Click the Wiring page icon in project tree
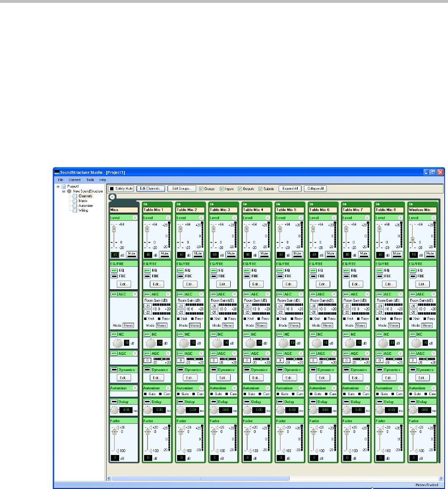The image size is (448, 489). 75,210
